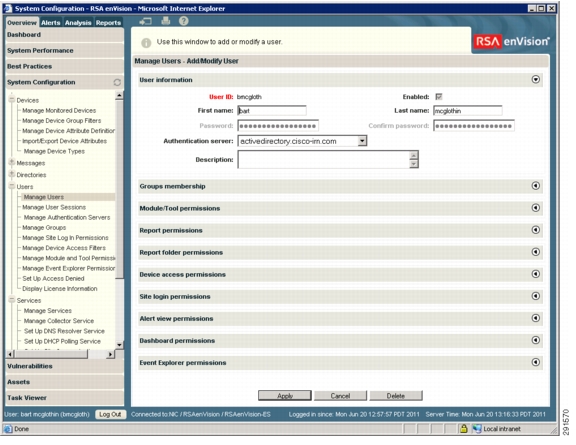
Task: Expand the Site login permissions section
Action: click(536, 296)
